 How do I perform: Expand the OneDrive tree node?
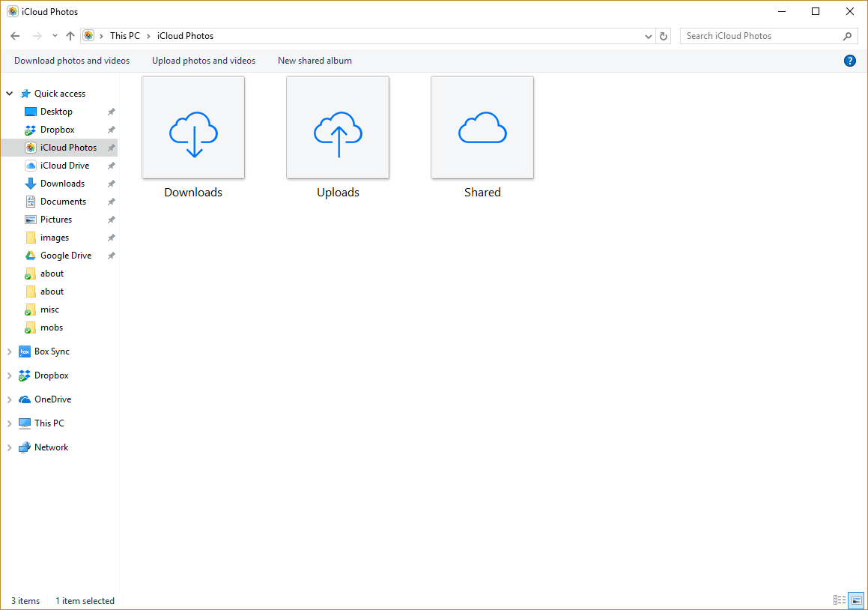coord(10,399)
